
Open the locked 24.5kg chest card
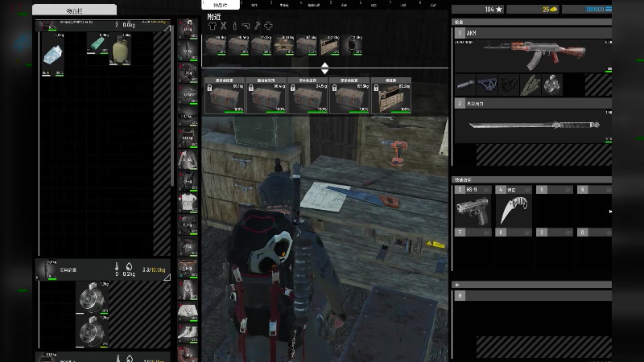coord(308,96)
